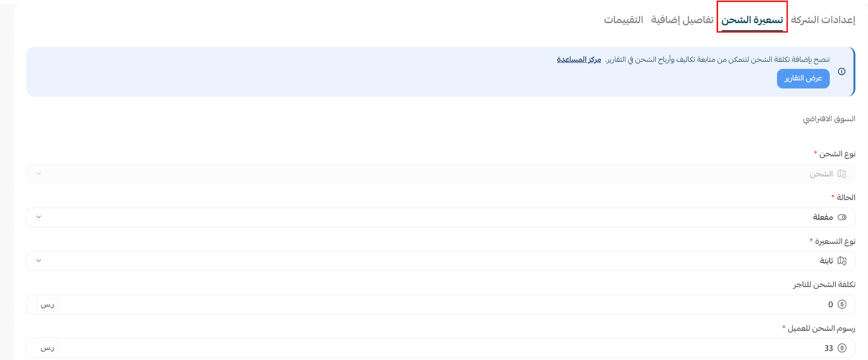This screenshot has width=868, height=360.
Task: Switch to إعدادات الشركة tab
Action: click(823, 20)
